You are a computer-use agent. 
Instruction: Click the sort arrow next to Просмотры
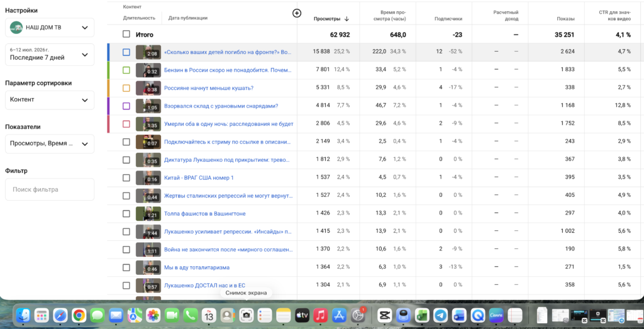[347, 19]
